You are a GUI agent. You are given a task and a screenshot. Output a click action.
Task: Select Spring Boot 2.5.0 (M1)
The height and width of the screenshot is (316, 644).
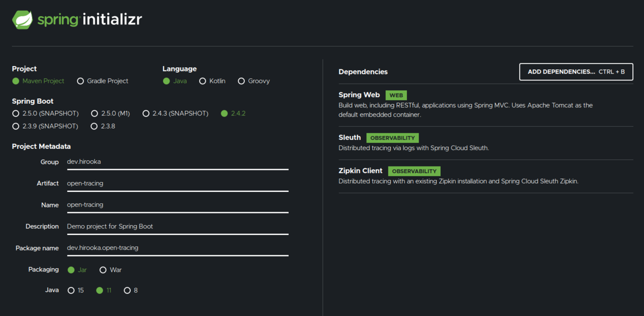[x=111, y=113]
